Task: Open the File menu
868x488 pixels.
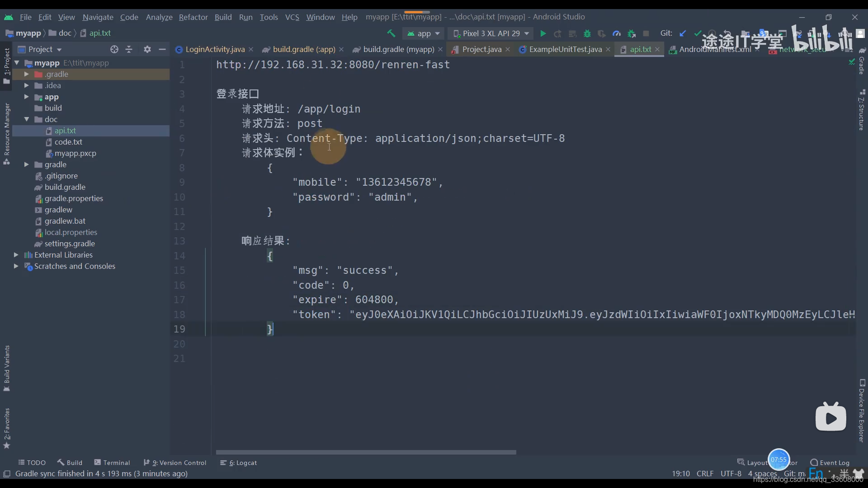Action: point(25,17)
